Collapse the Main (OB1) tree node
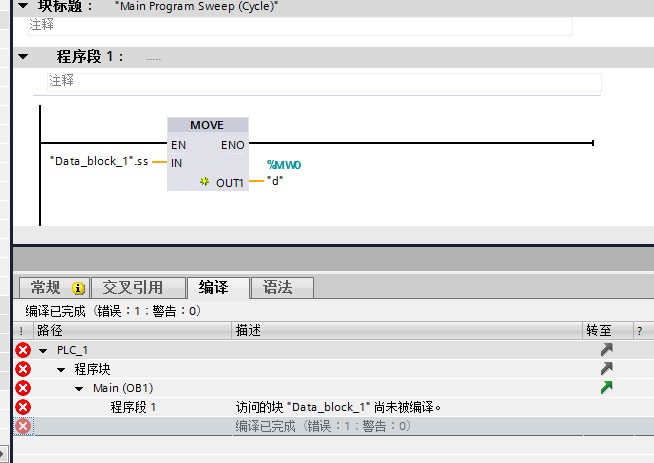This screenshot has width=654, height=463. (79, 389)
